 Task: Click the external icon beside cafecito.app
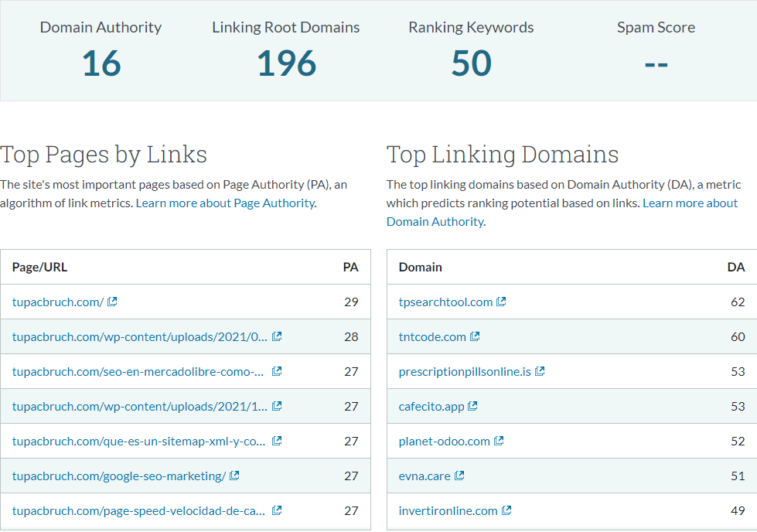pyautogui.click(x=472, y=406)
